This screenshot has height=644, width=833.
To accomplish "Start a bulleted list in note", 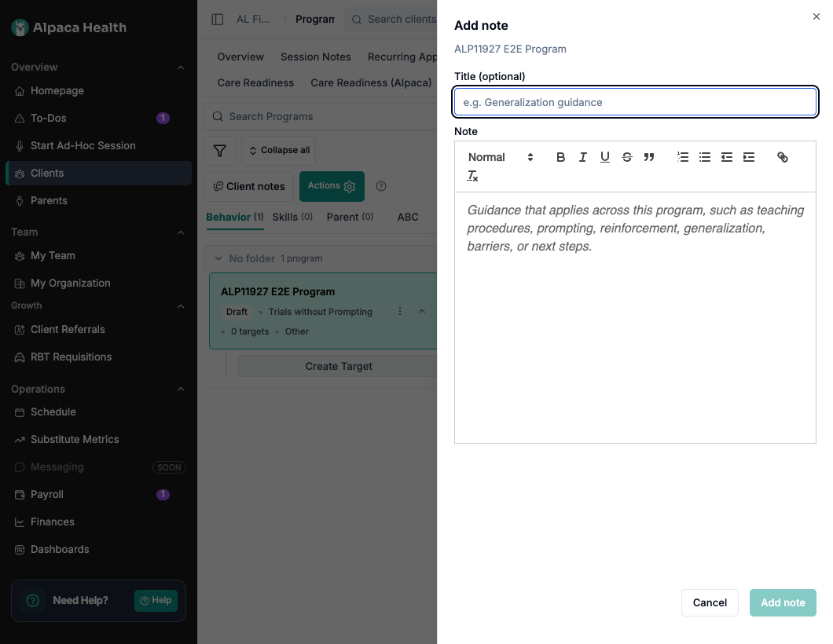I will [704, 157].
